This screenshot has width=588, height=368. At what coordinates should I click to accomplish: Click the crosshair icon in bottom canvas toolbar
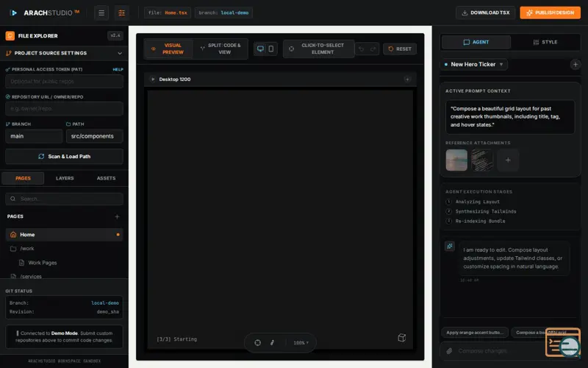(258, 342)
